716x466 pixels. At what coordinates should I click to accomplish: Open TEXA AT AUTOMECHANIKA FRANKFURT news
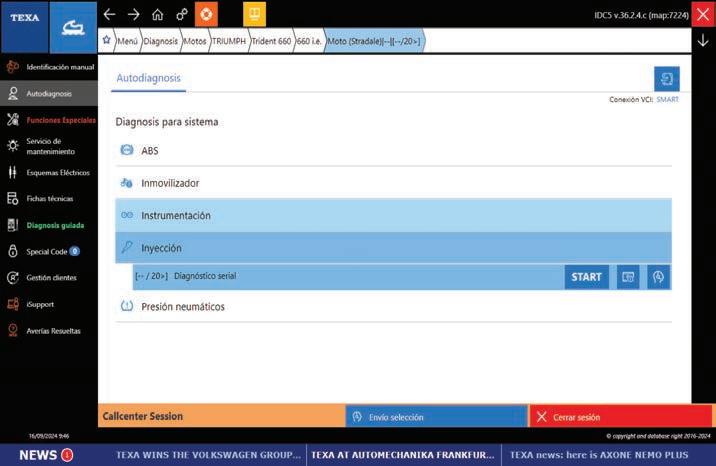coord(403,455)
